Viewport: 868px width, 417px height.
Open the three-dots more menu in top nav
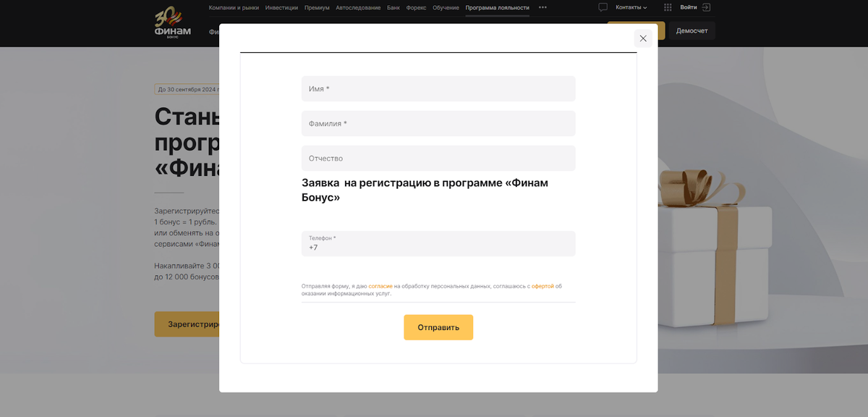[543, 7]
